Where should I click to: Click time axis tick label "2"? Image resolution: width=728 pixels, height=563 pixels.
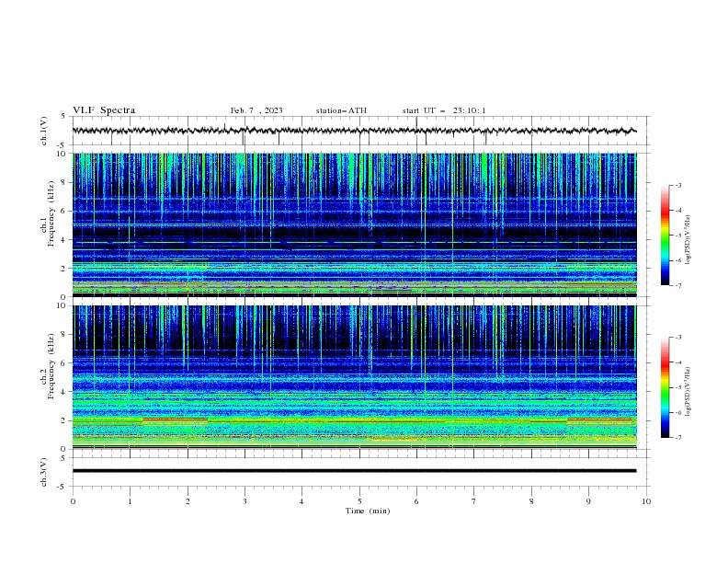click(188, 501)
